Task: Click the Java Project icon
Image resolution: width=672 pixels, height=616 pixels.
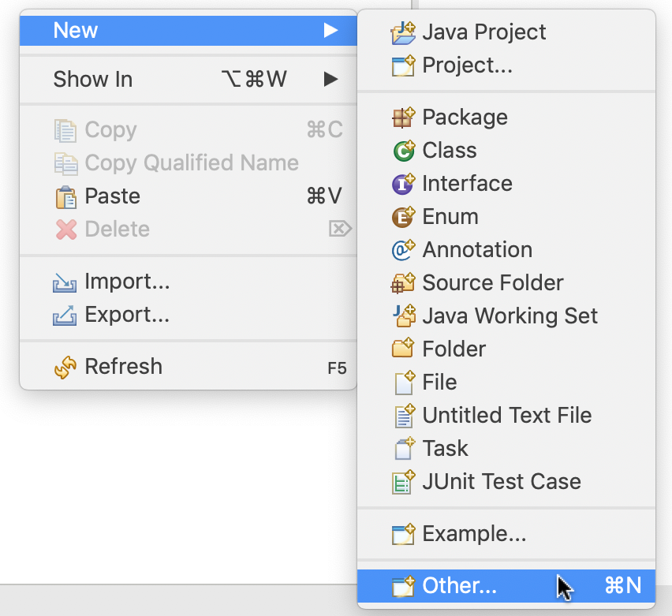Action: (403, 32)
